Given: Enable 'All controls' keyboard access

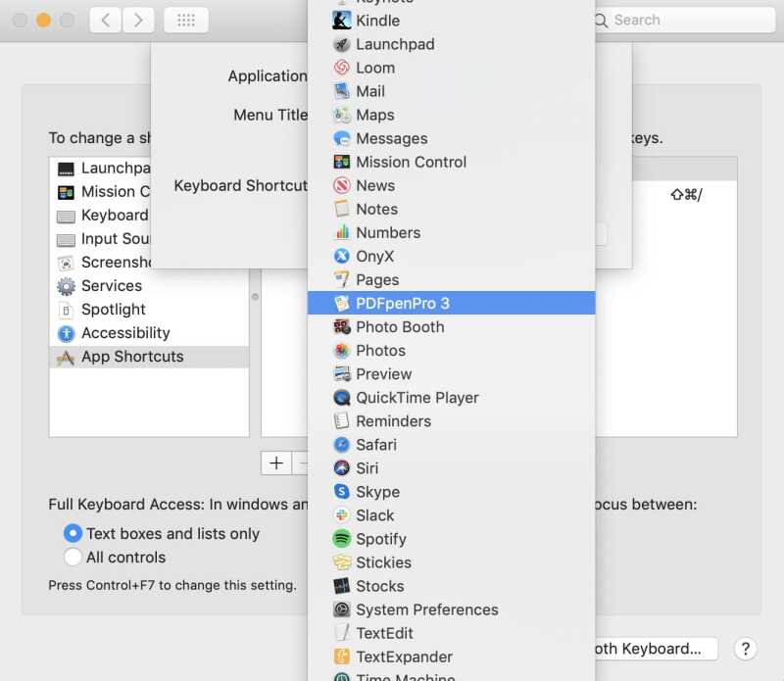Looking at the screenshot, I should pos(73,558).
